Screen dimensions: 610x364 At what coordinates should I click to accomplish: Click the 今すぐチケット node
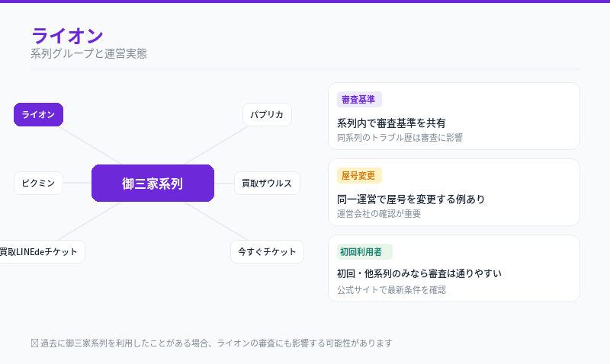point(267,252)
